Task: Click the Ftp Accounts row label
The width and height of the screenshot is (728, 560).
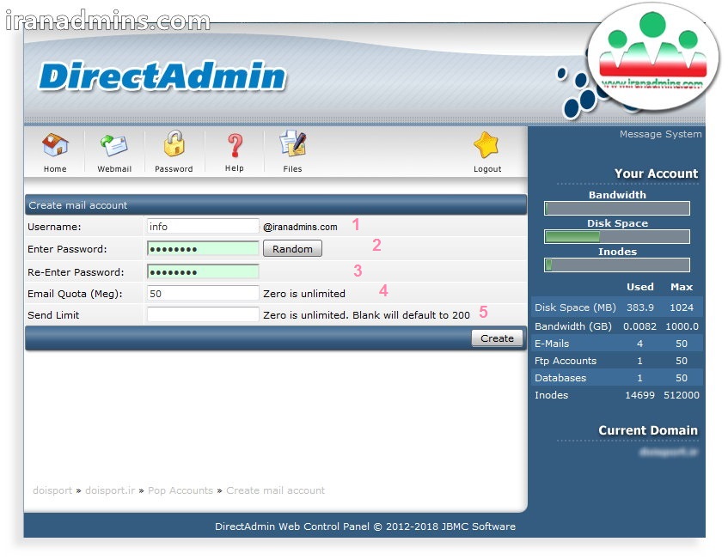Action: [x=565, y=361]
